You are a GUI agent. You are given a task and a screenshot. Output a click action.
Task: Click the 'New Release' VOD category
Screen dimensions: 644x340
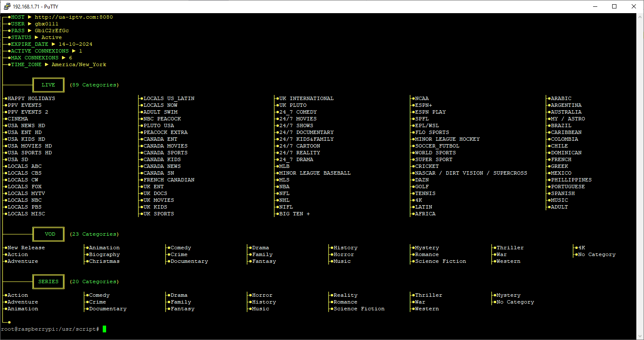pos(26,248)
